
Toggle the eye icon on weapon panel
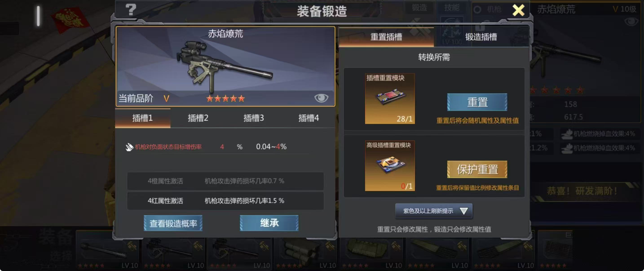[321, 98]
